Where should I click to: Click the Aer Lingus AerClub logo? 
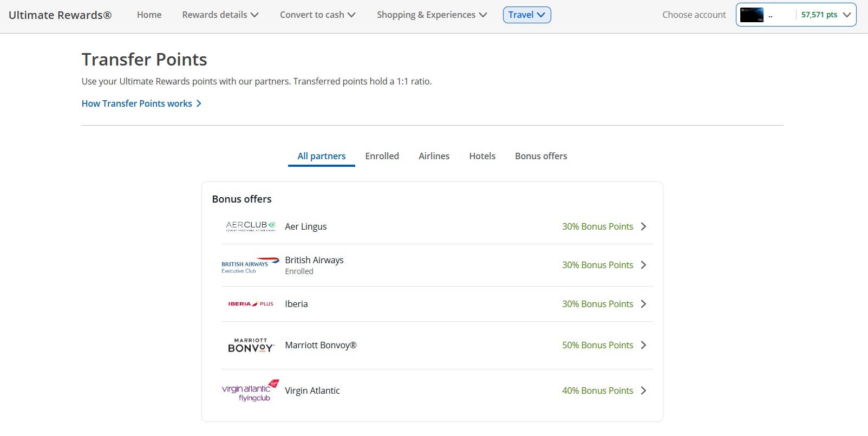tap(250, 226)
